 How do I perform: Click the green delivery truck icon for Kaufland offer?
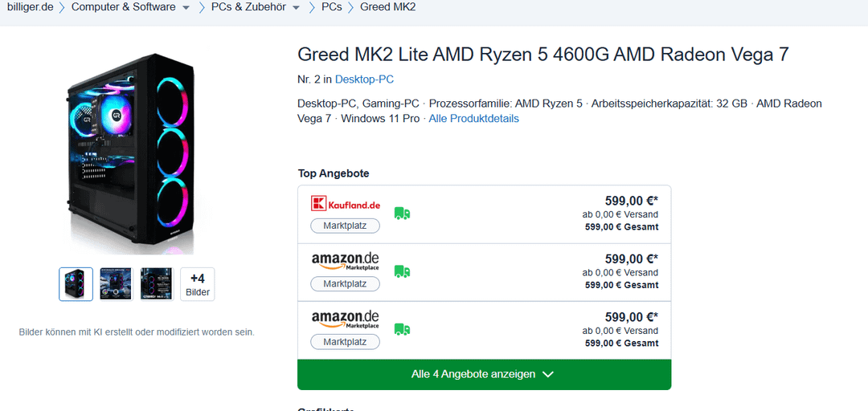click(x=402, y=214)
